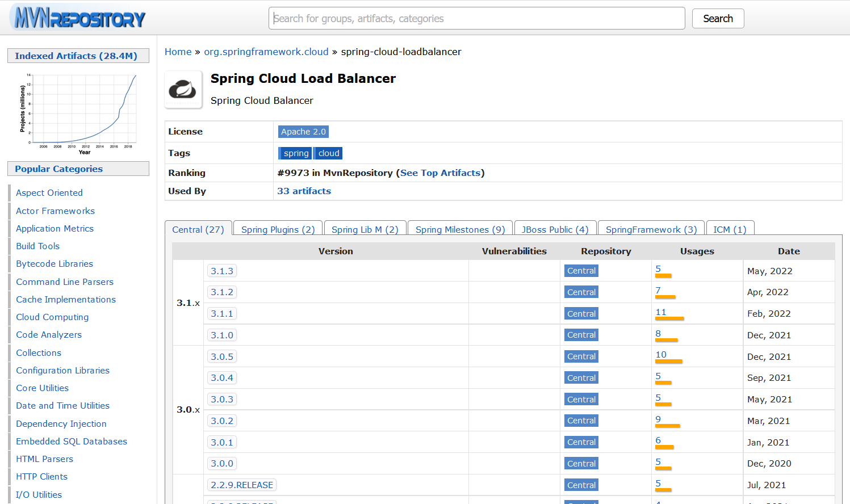Open version 3.1.3
Viewport: 850px width, 504px height.
coord(222,271)
